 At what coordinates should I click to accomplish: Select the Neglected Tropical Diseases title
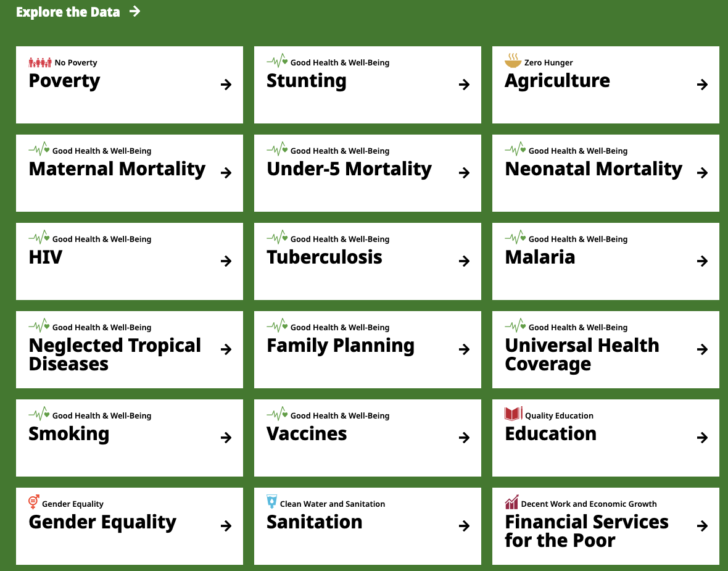(x=115, y=354)
